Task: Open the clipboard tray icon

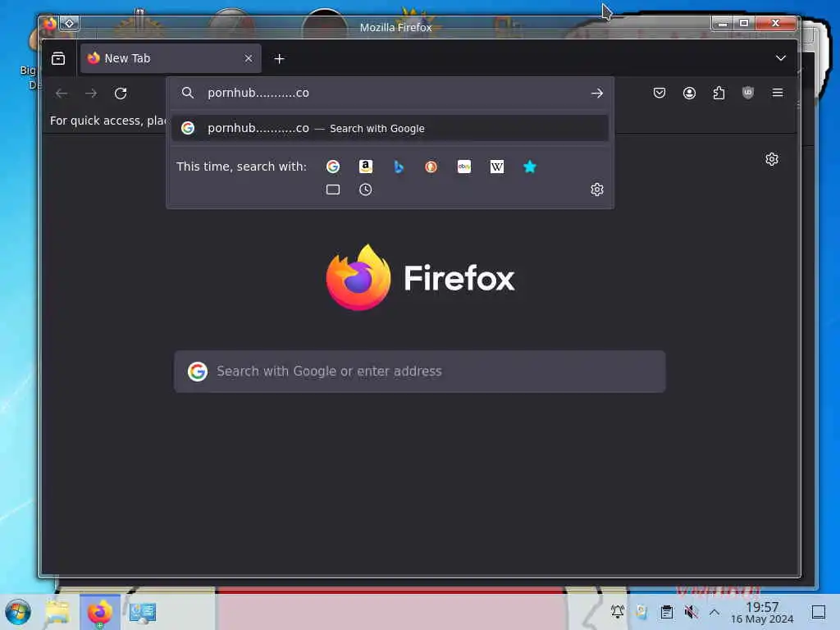Action: [666, 611]
